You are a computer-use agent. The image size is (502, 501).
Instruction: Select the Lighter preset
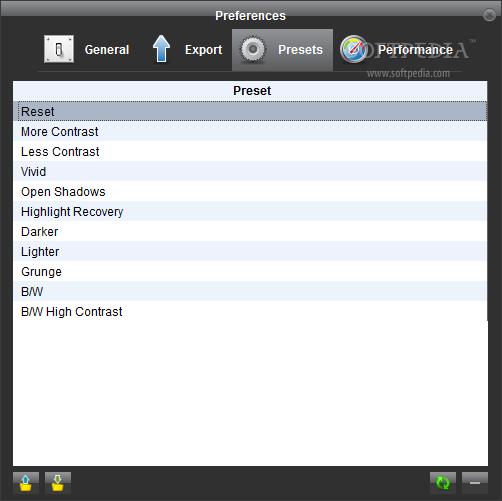click(x=250, y=251)
